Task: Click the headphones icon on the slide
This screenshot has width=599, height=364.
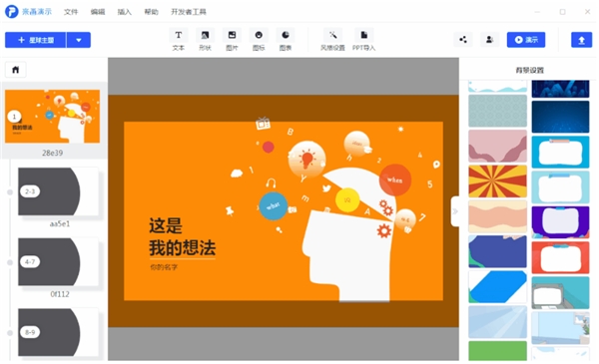Action: (272, 183)
